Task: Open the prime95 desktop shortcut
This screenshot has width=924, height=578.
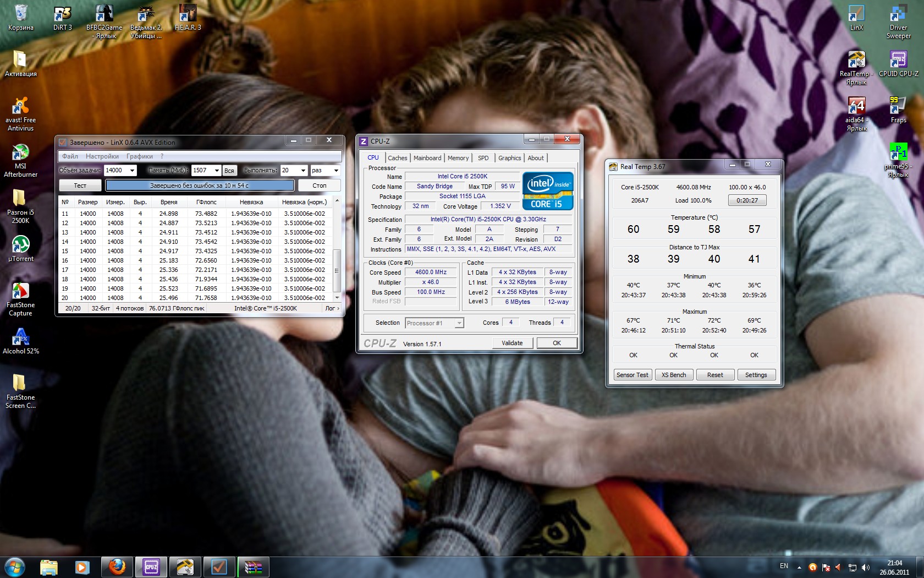Action: (x=898, y=153)
